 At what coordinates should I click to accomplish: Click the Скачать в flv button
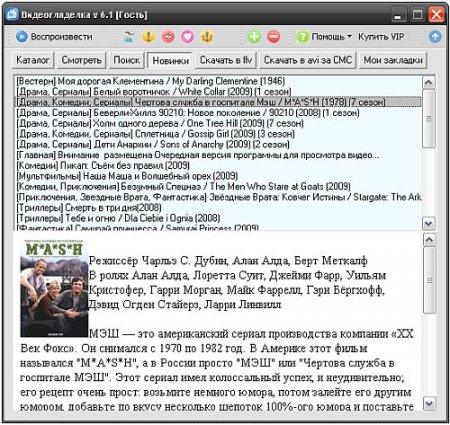226,60
